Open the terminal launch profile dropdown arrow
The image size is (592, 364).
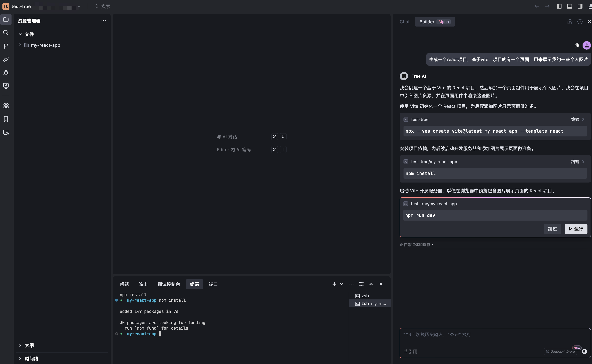pyautogui.click(x=342, y=284)
